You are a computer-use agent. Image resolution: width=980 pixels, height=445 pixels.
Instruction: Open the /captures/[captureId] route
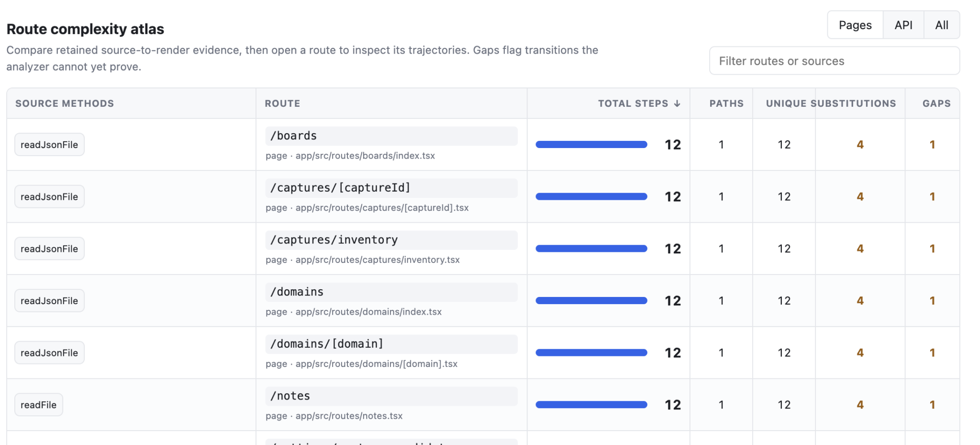[x=391, y=188]
